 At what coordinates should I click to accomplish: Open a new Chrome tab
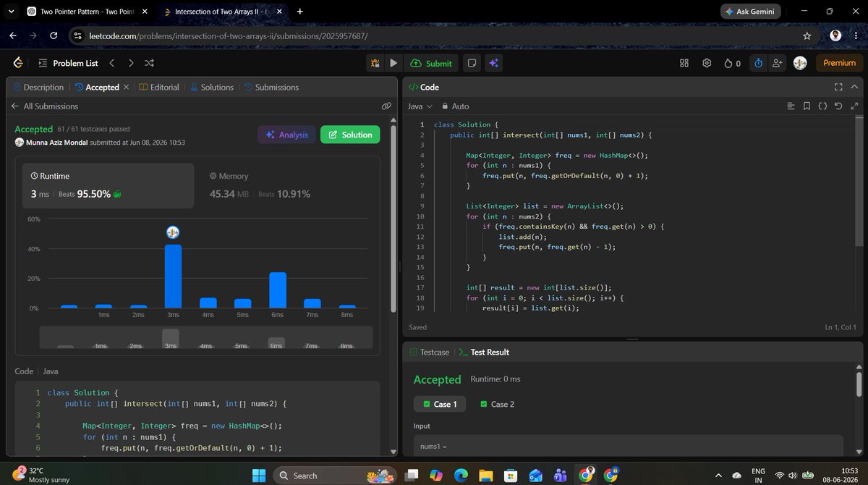(x=300, y=11)
